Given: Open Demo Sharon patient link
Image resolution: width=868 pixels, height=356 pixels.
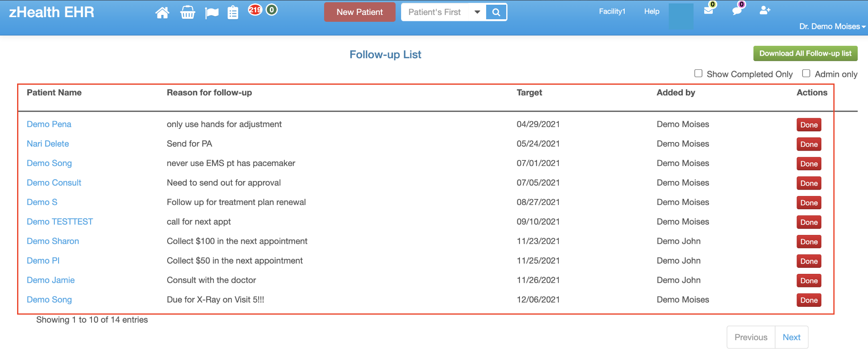Looking at the screenshot, I should [x=53, y=241].
